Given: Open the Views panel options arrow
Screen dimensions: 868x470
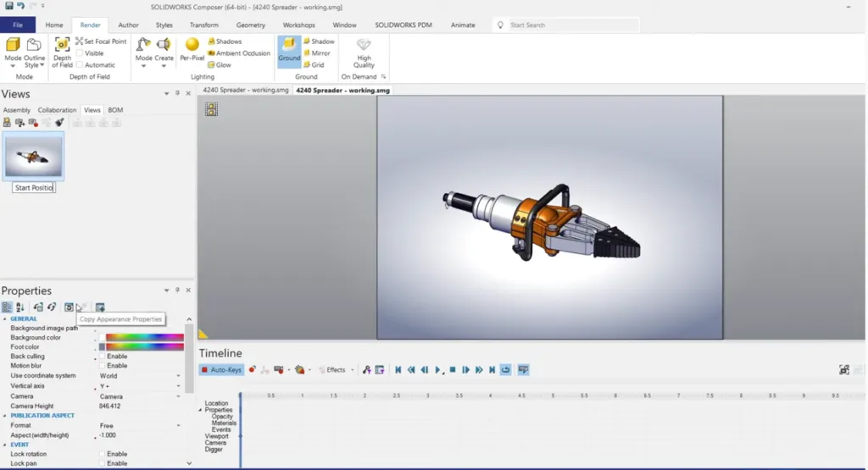Looking at the screenshot, I should click(x=166, y=94).
